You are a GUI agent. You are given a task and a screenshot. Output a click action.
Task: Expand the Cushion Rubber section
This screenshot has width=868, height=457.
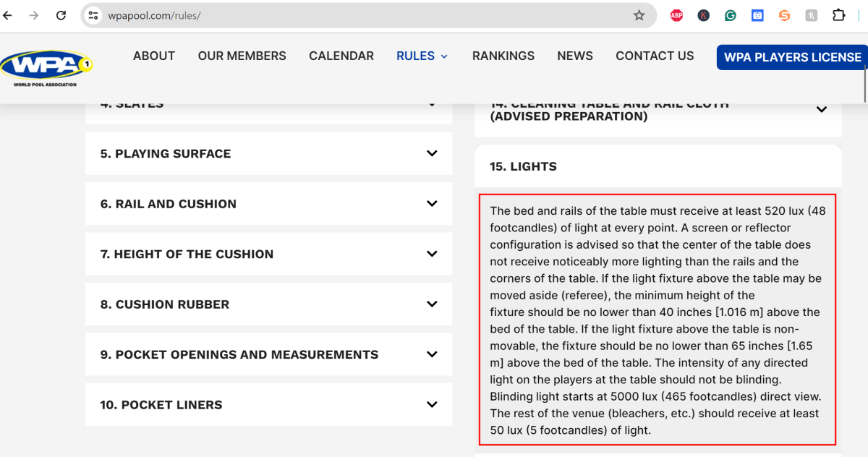[x=268, y=304]
